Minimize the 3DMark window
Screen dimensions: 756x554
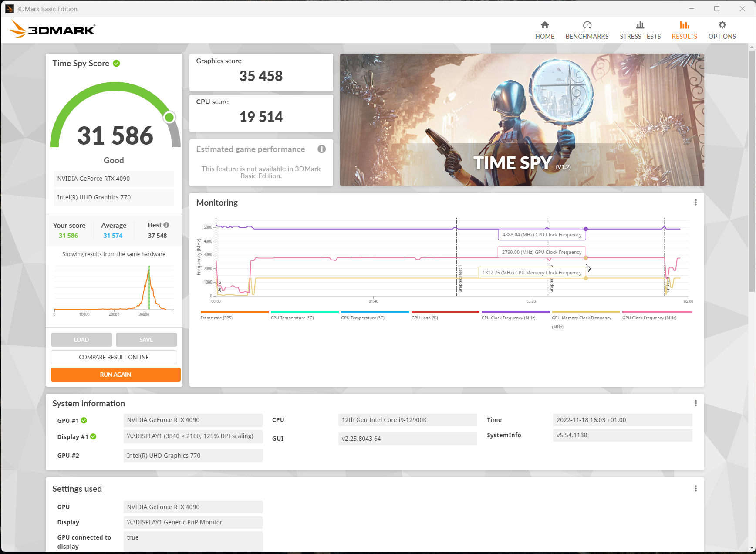(x=692, y=9)
